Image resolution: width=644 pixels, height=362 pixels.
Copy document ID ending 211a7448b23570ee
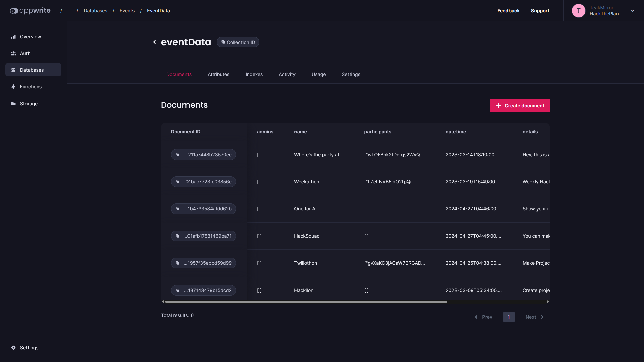[204, 155]
